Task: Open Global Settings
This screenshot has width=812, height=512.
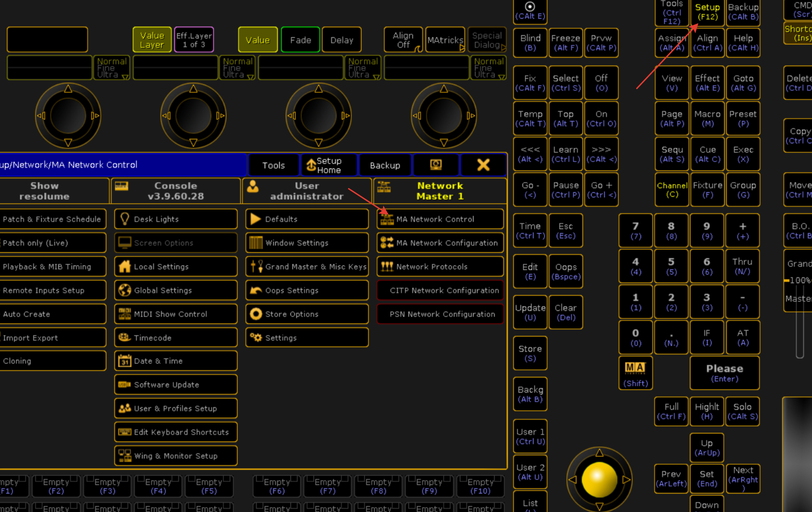Action: click(x=176, y=290)
